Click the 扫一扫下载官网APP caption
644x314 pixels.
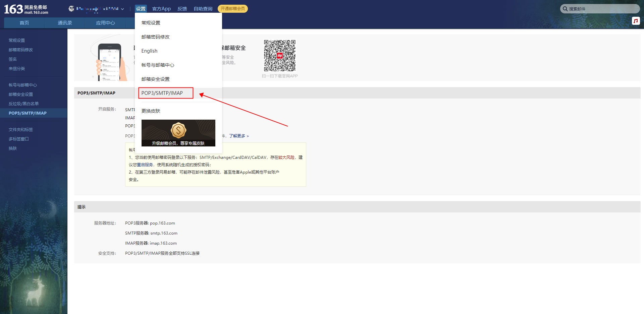tap(280, 76)
